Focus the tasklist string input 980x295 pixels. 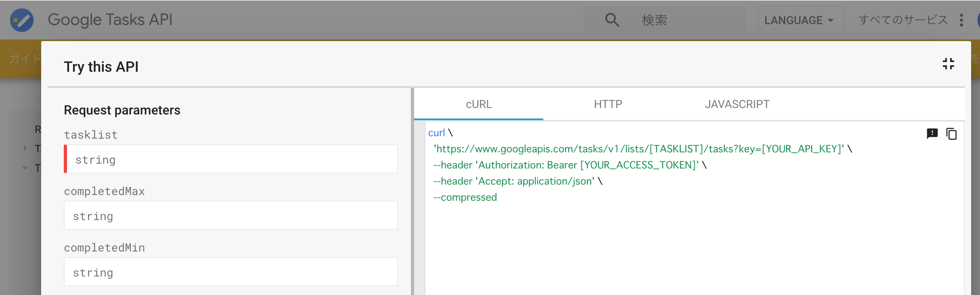coord(232,159)
